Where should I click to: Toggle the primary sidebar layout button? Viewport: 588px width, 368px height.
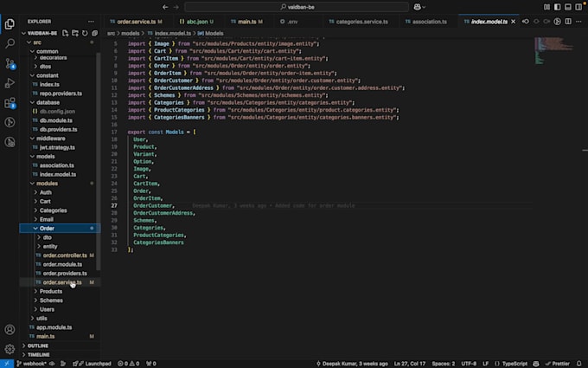pyautogui.click(x=557, y=7)
